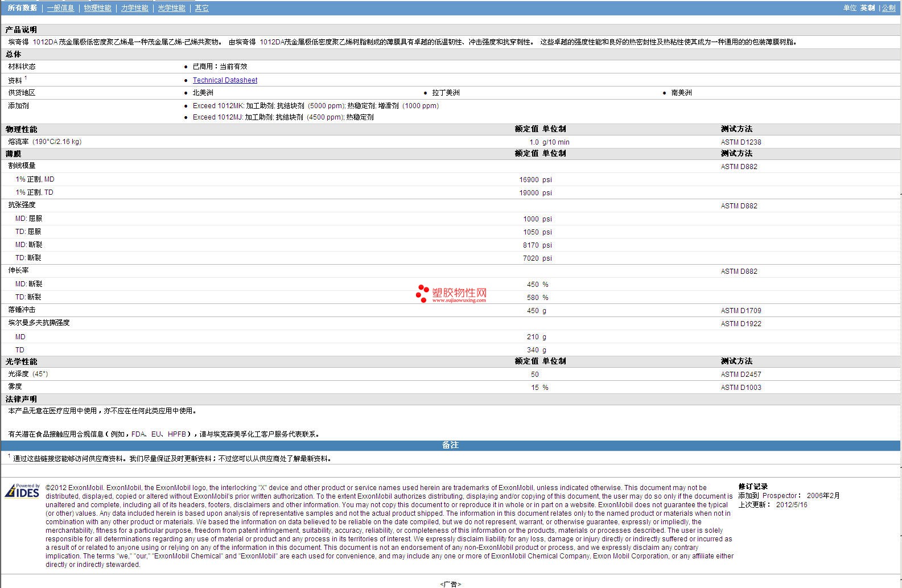The width and height of the screenshot is (902, 588).
Task: Click the Powered by IDES logo
Action: (x=22, y=491)
